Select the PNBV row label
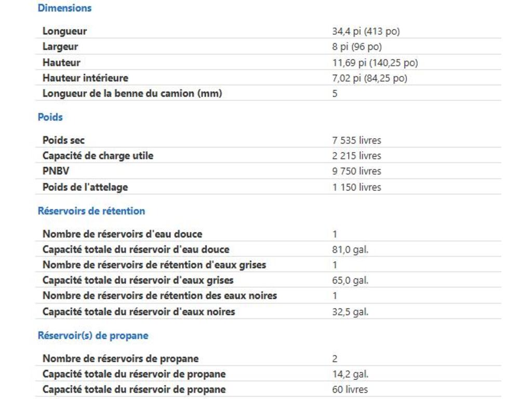This screenshot has width=532, height=399. [x=56, y=171]
